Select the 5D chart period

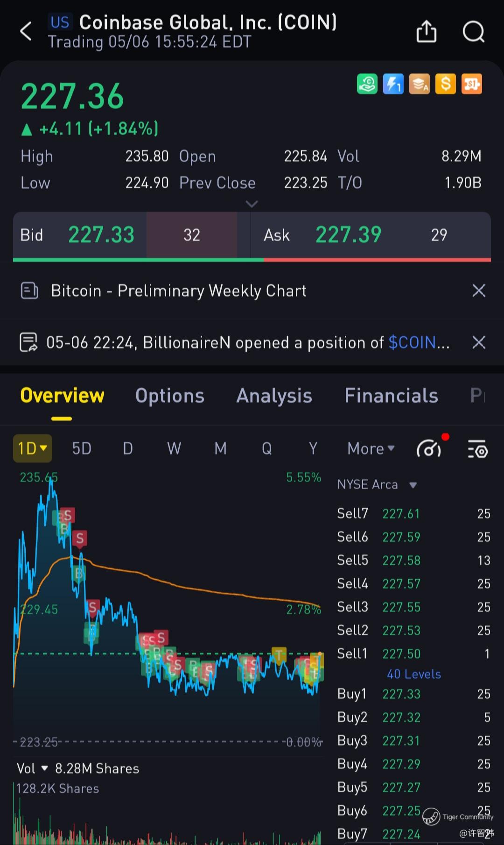(x=82, y=448)
